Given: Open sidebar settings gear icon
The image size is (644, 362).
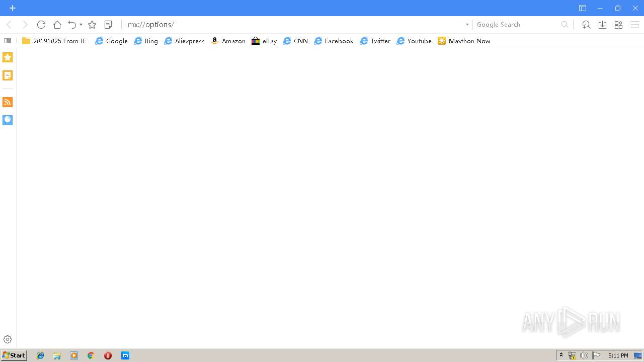Looking at the screenshot, I should coord(8,340).
